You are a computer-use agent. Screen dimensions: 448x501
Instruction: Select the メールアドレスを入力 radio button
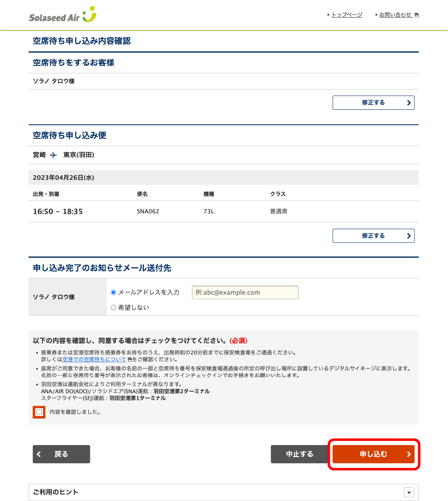pyautogui.click(x=114, y=293)
